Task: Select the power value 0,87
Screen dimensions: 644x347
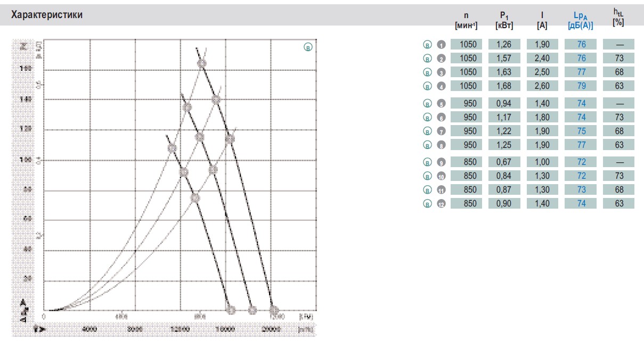Action: pyautogui.click(x=504, y=190)
